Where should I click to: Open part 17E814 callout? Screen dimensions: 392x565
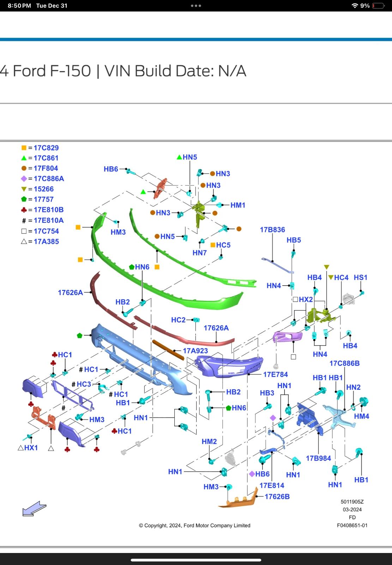click(272, 486)
